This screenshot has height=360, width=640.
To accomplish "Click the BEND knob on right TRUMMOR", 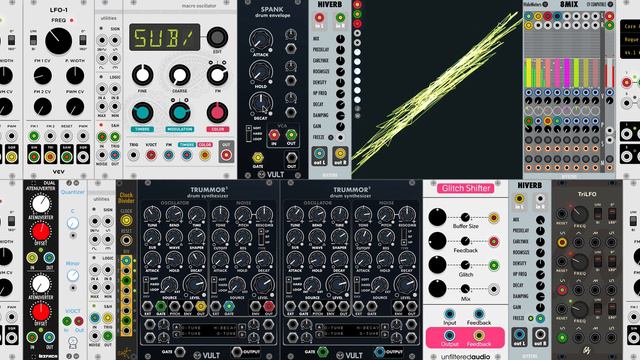I will click(317, 214).
